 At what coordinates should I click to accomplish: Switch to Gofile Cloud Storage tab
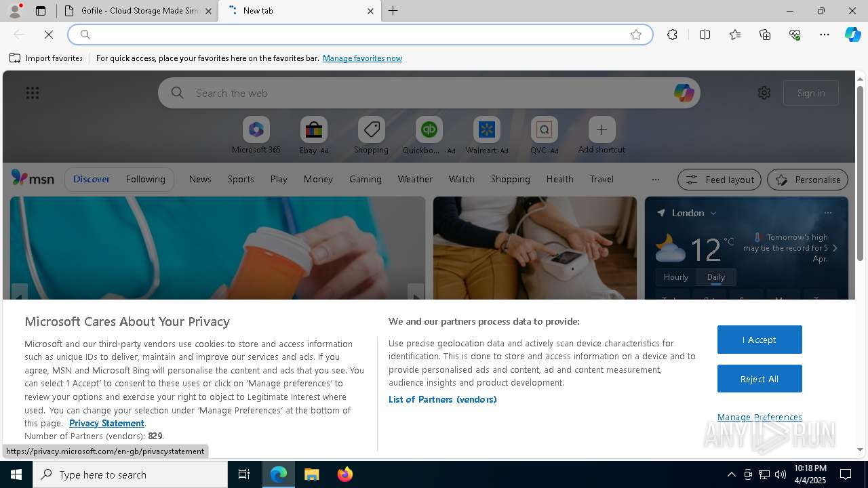pos(138,11)
